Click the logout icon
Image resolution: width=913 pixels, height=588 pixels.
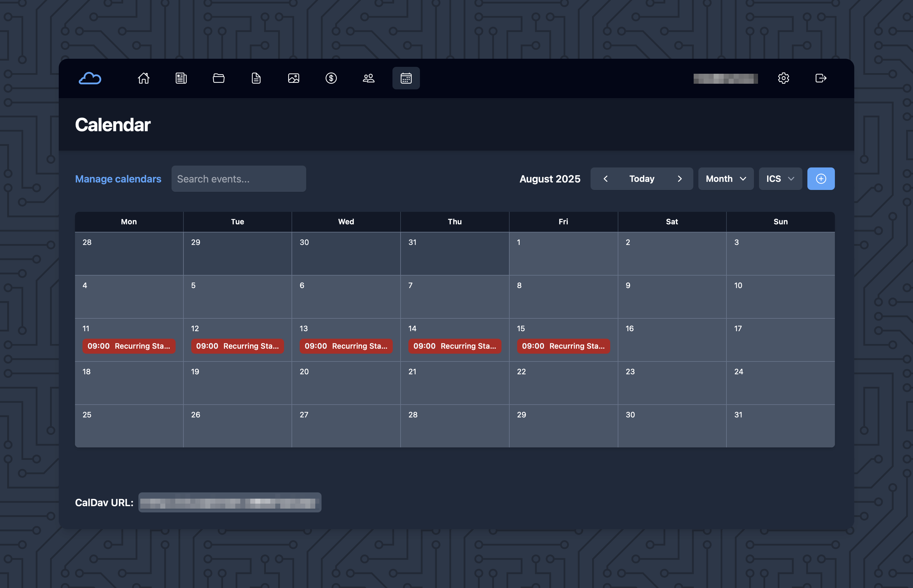click(x=821, y=78)
